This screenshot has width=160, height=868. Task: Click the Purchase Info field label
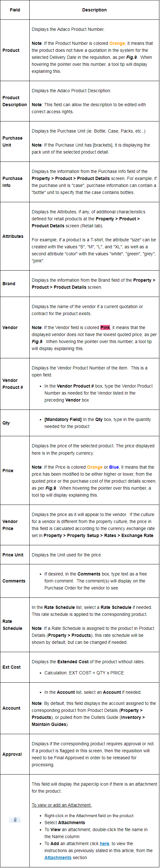point(12,182)
